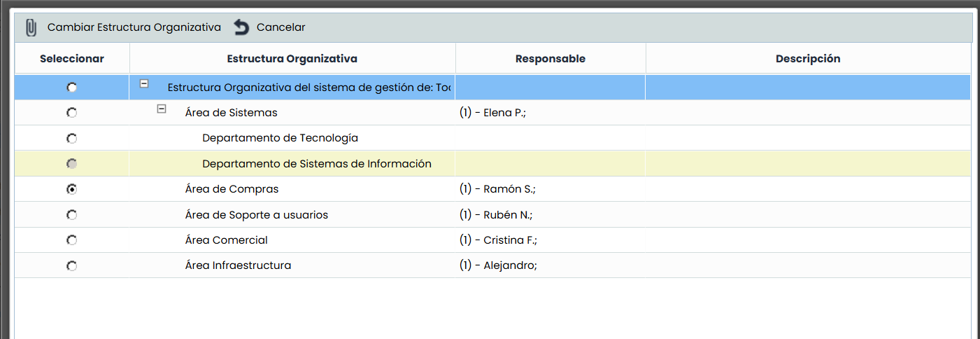Collapse the Área de Sistemas tree node
The width and height of the screenshot is (980, 339).
(x=162, y=109)
